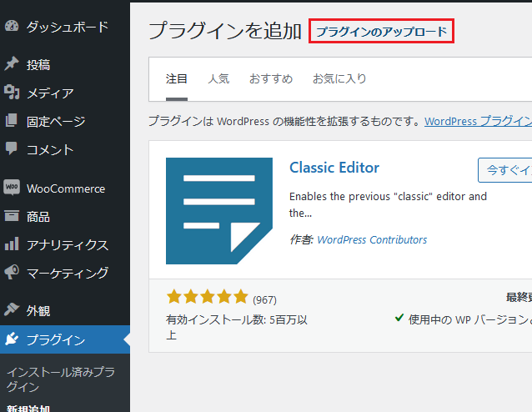Click the 今すぐインストール button for Classic Editor
Image resolution: width=532 pixels, height=412 pixels.
[504, 170]
